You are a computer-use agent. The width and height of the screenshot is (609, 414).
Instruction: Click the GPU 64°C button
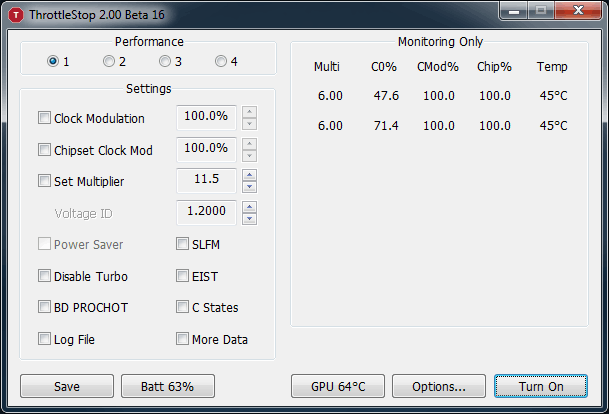(338, 386)
